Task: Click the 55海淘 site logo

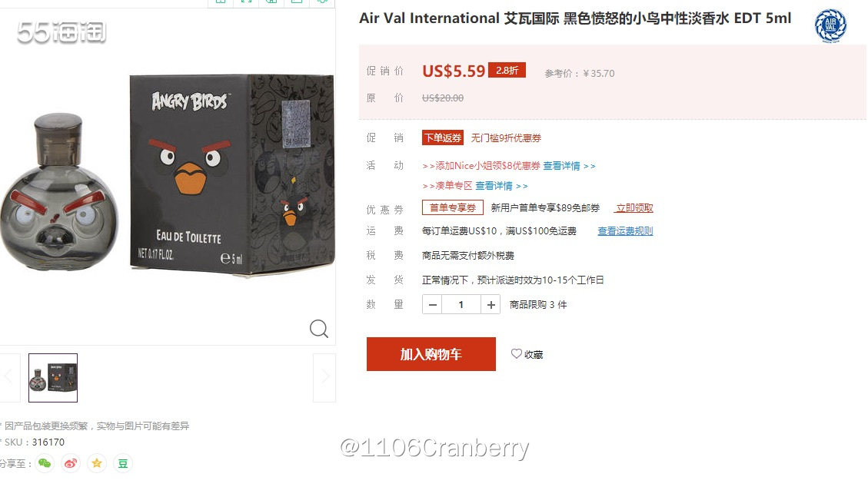Action: 62,32
